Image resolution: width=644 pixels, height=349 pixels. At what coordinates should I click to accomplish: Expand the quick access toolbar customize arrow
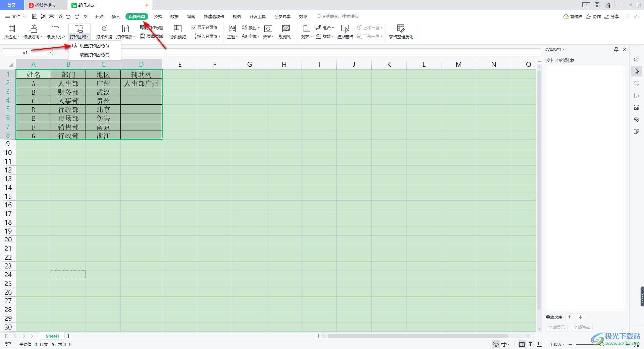[x=86, y=16]
